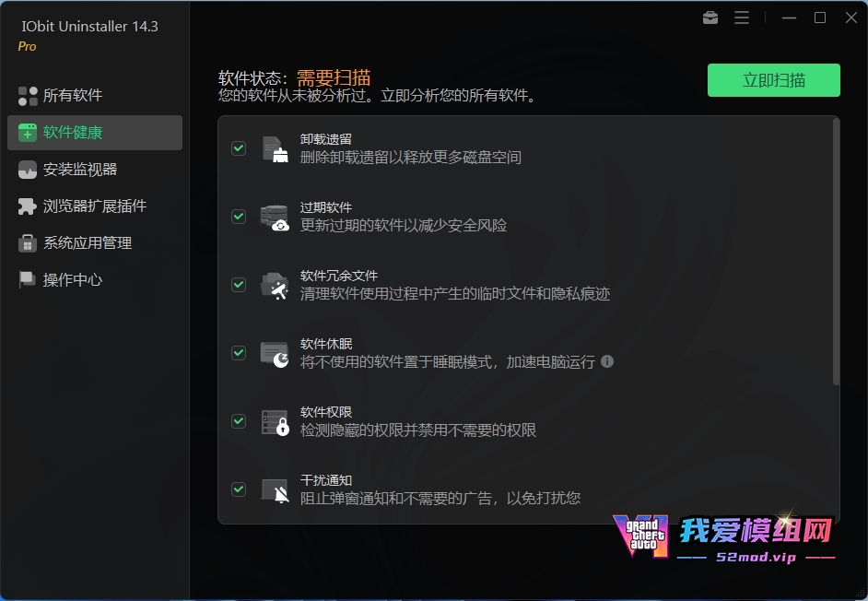Click the health list vertical scrollbar

(x=836, y=252)
